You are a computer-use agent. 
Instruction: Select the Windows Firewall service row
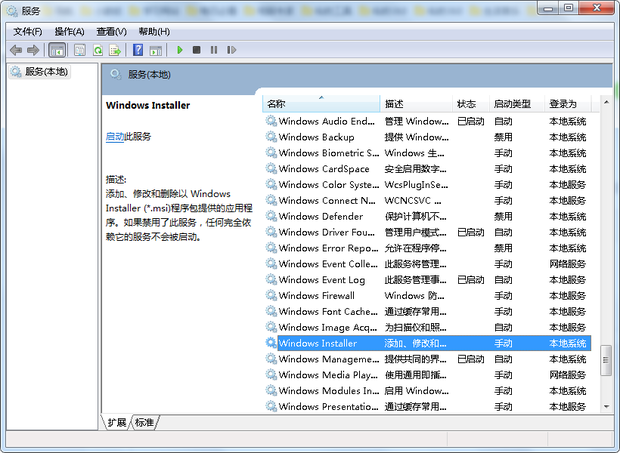pyautogui.click(x=316, y=295)
